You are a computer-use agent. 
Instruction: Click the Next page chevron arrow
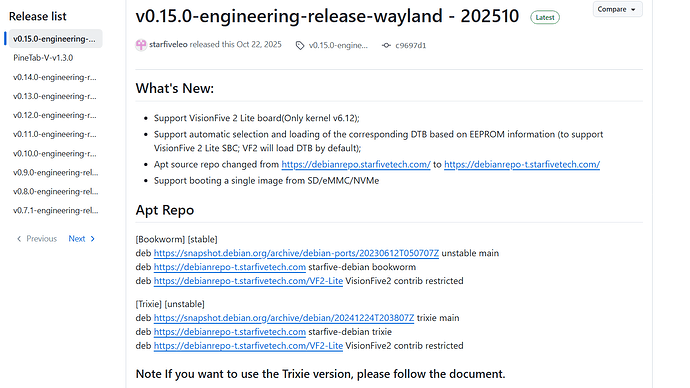92,239
